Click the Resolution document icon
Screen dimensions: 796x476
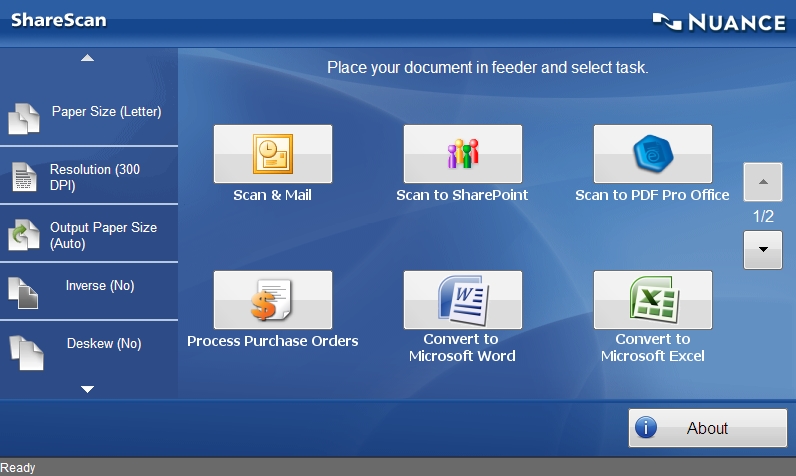pyautogui.click(x=23, y=177)
